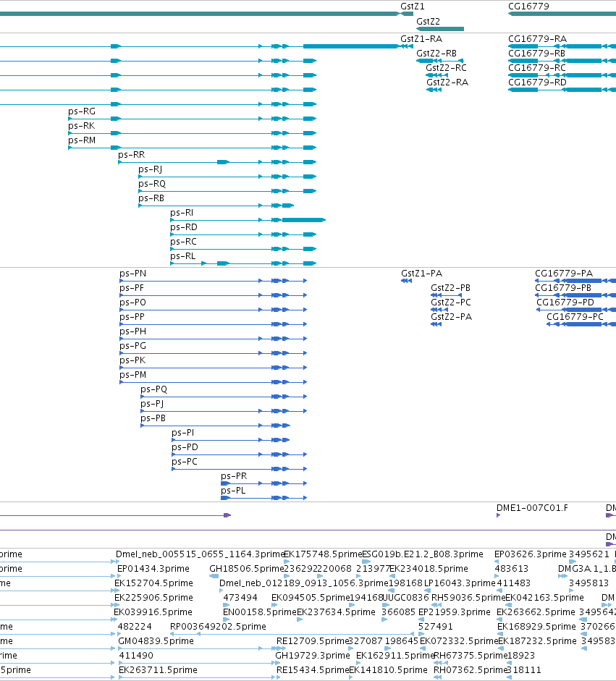The width and height of the screenshot is (616, 681).
Task: Select protein GstZ2-PA
Action: pyautogui.click(x=452, y=317)
